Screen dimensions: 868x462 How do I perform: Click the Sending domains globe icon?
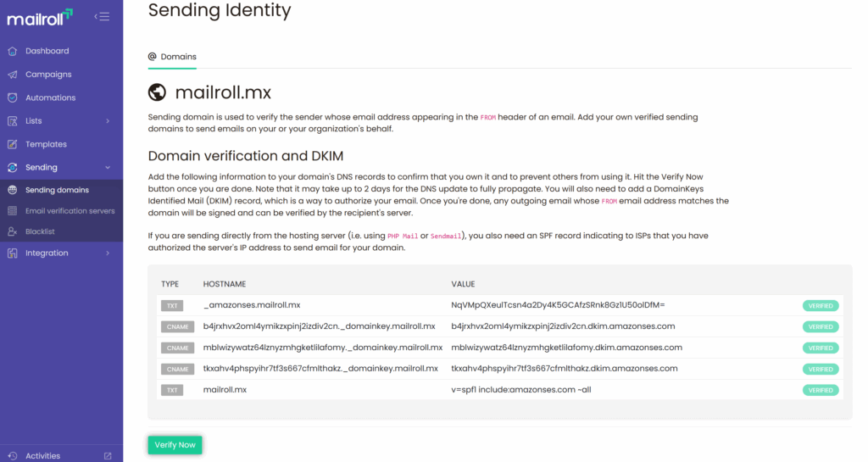(12, 190)
